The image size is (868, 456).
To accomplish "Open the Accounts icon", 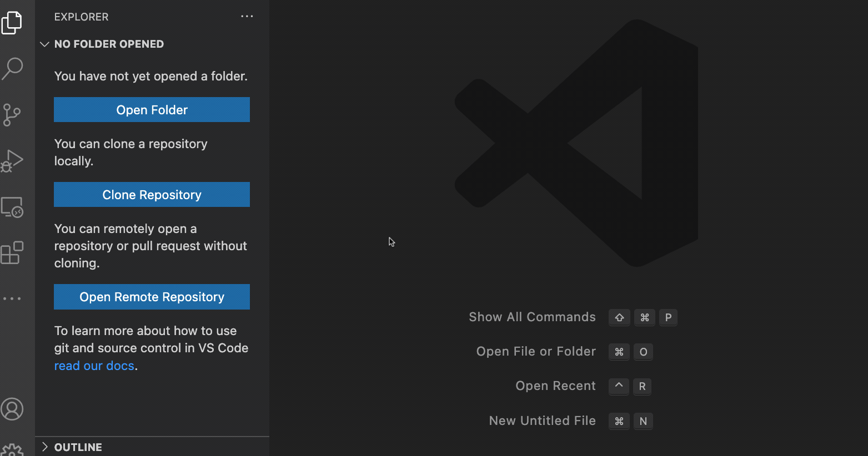I will click(x=12, y=409).
